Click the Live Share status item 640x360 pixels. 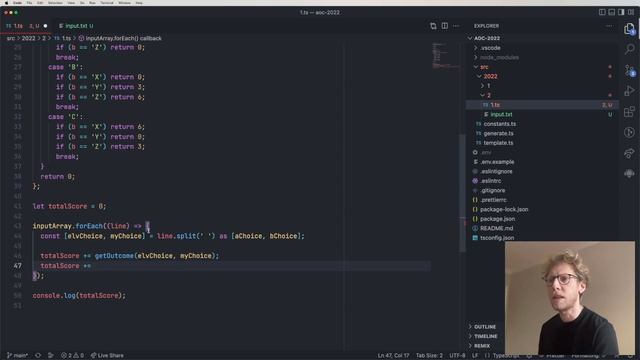tap(107, 356)
